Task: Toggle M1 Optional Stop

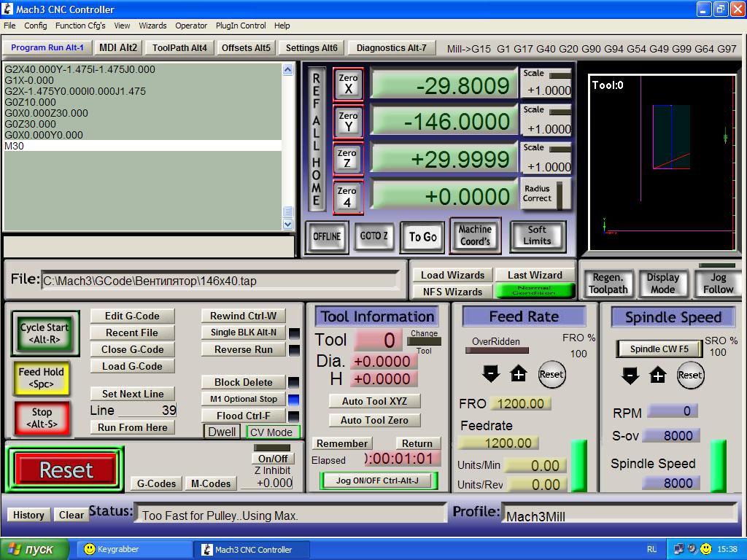Action: (x=244, y=399)
